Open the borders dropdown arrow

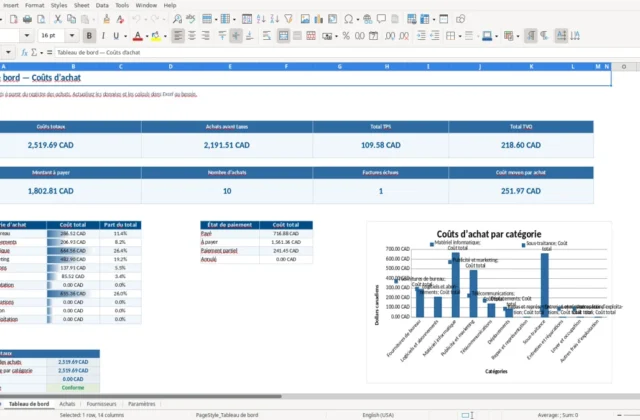point(460,36)
